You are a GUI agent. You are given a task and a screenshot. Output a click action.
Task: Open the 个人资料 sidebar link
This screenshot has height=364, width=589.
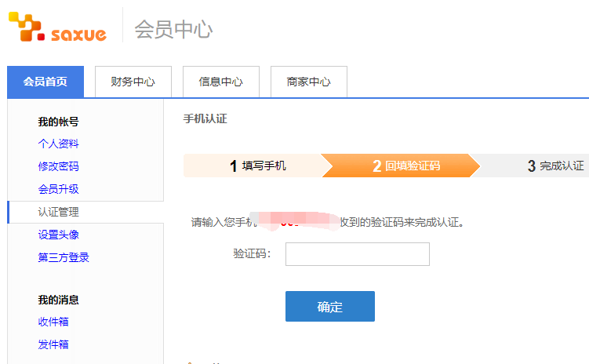click(58, 144)
